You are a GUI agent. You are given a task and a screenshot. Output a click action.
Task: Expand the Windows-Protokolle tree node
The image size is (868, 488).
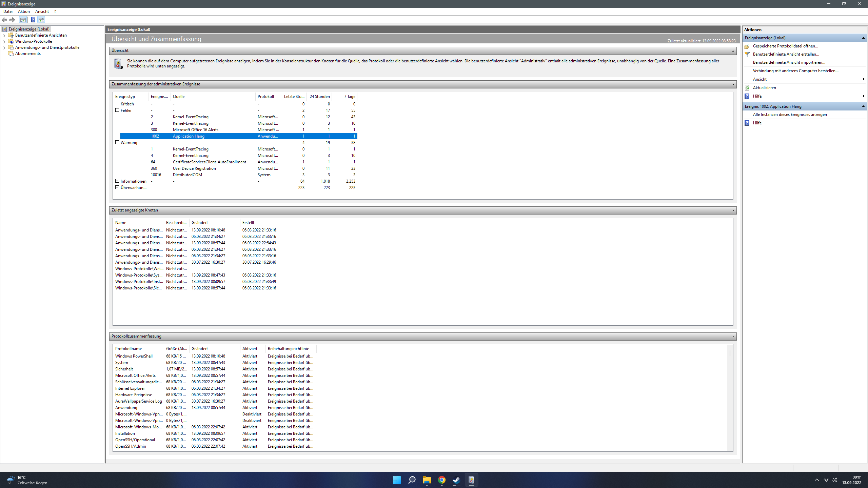[4, 41]
